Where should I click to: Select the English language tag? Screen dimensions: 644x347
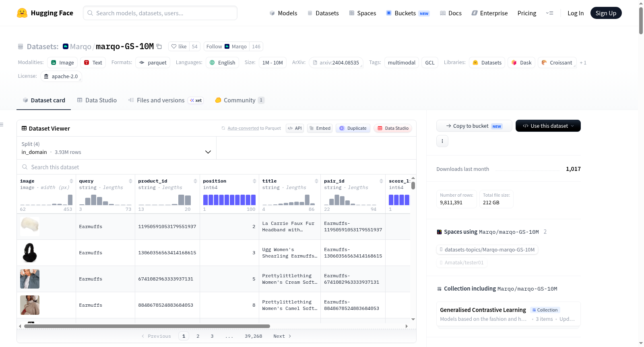tap(223, 62)
